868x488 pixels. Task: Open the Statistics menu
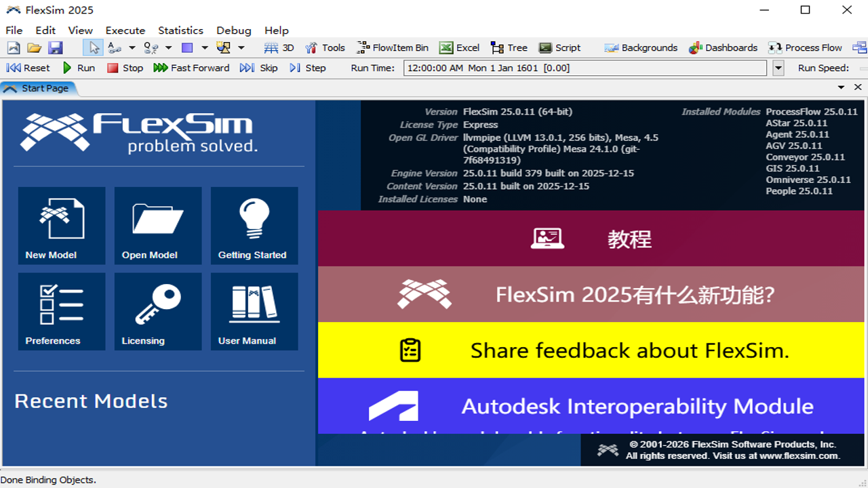180,30
